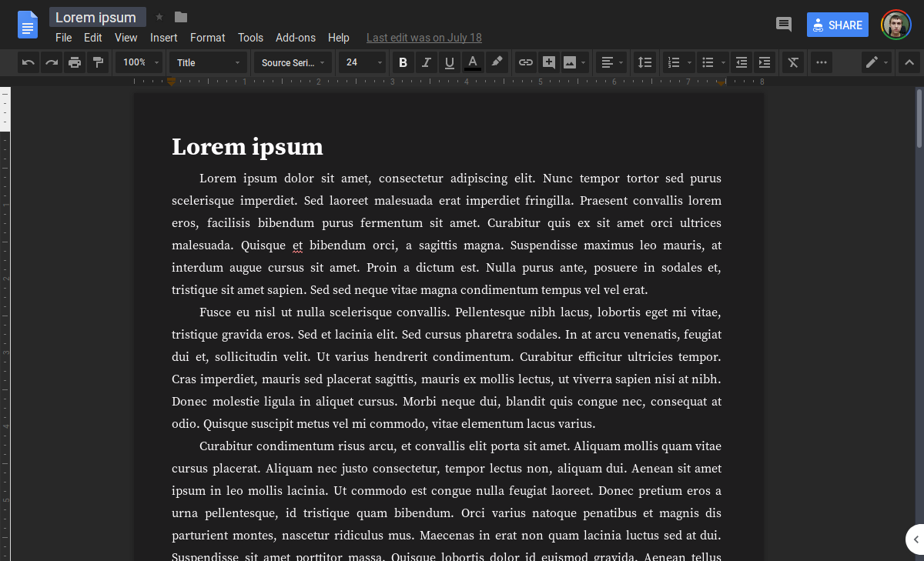The height and width of the screenshot is (561, 924).
Task: Undo the last edit
Action: pyautogui.click(x=28, y=62)
